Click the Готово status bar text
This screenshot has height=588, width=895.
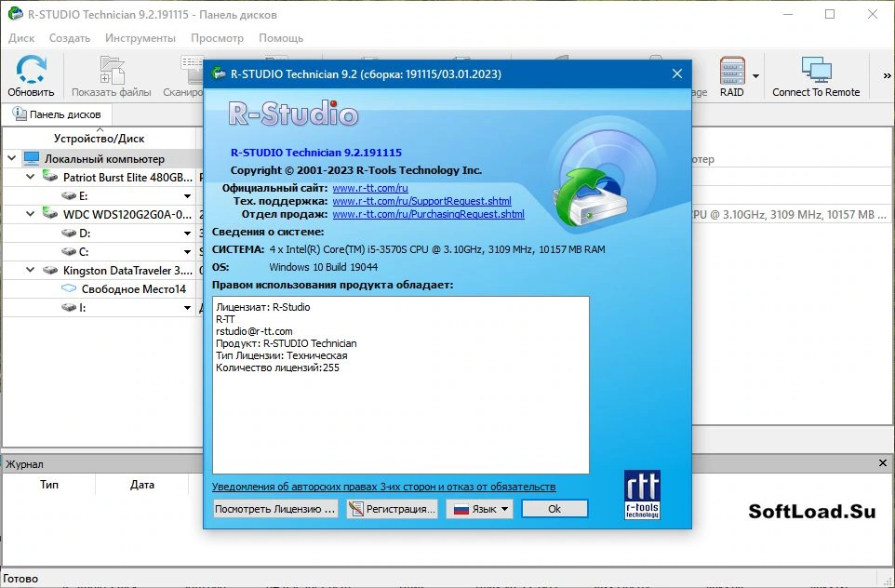20,579
